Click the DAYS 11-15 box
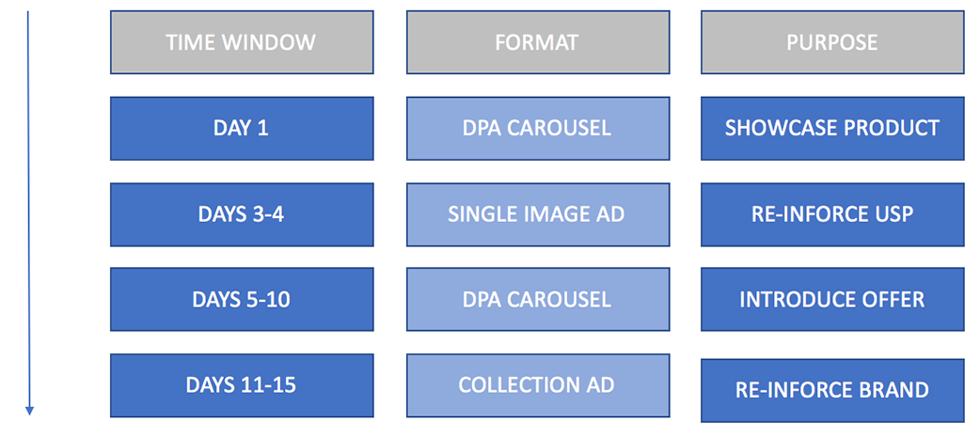The height and width of the screenshot is (438, 980). [242, 384]
